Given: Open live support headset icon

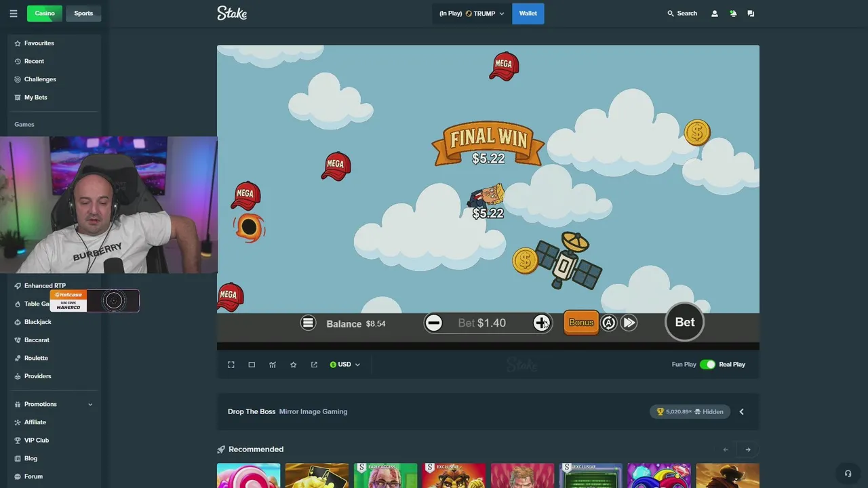Looking at the screenshot, I should [x=848, y=474].
